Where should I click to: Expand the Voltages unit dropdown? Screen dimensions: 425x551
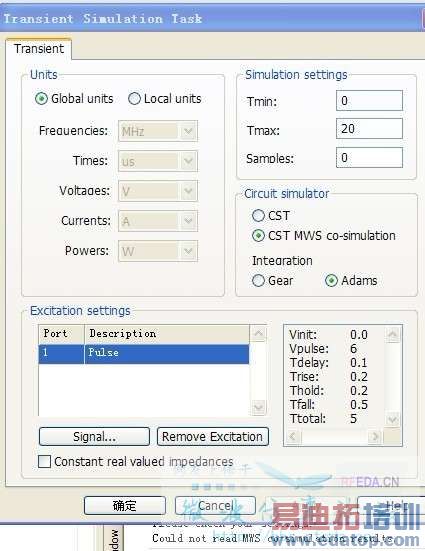tap(158, 191)
